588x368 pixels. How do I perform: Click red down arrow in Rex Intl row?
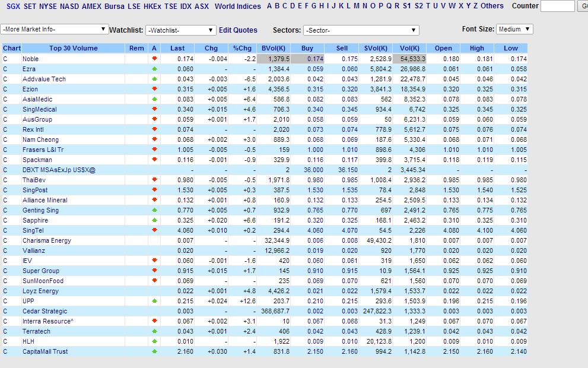coord(154,129)
